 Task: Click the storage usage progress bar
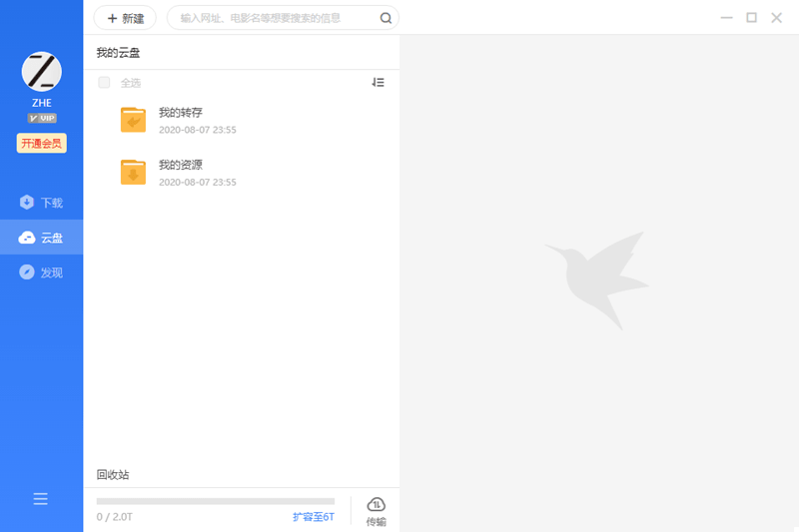tap(216, 501)
